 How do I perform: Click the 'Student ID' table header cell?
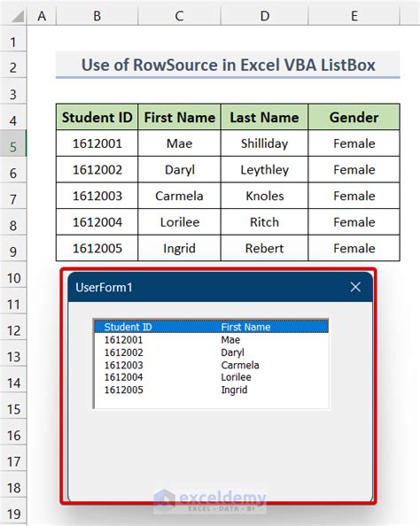click(97, 117)
